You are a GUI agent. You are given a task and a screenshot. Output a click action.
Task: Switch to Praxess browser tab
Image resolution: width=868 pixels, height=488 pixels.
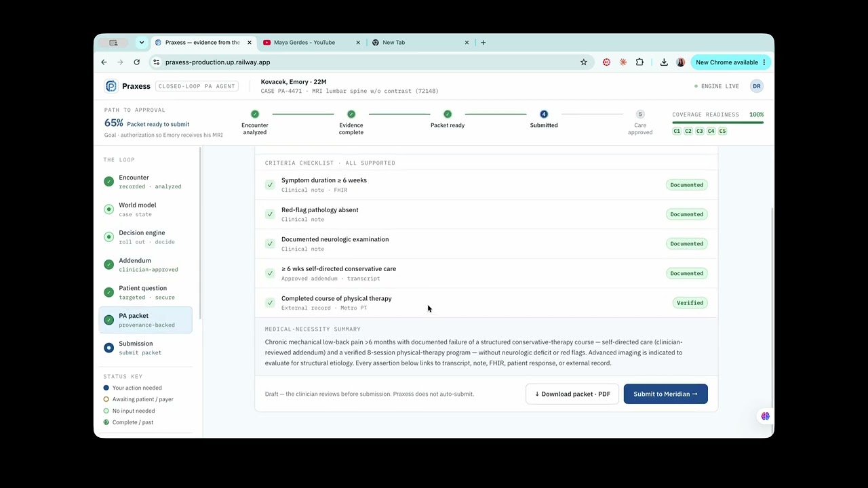pos(203,42)
